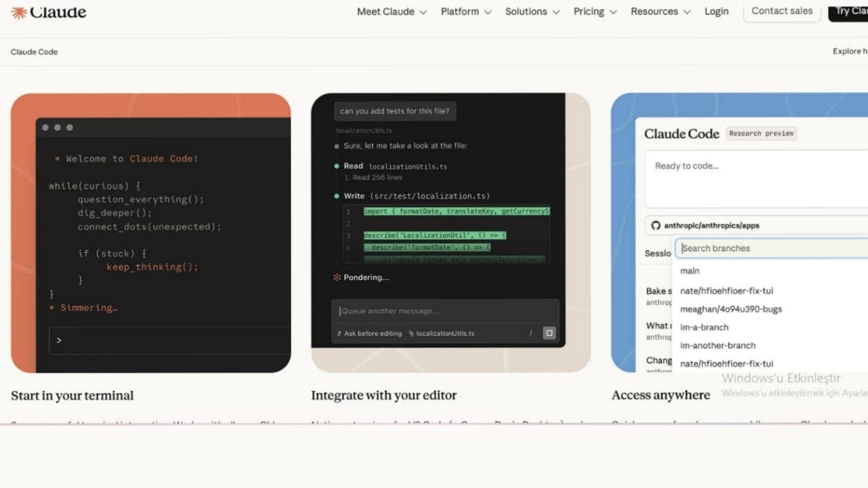
Task: Click the Search branches field
Action: [x=772, y=248]
